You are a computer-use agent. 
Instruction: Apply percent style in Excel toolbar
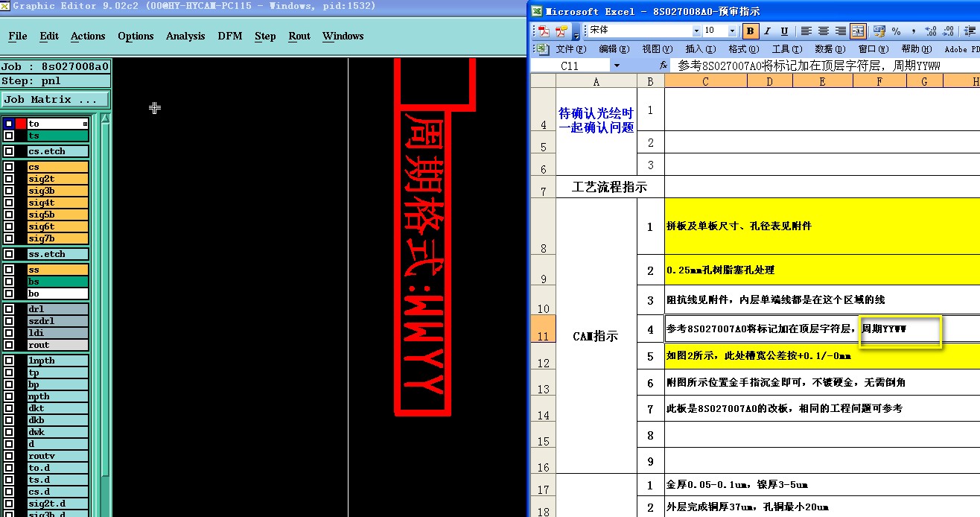897,31
